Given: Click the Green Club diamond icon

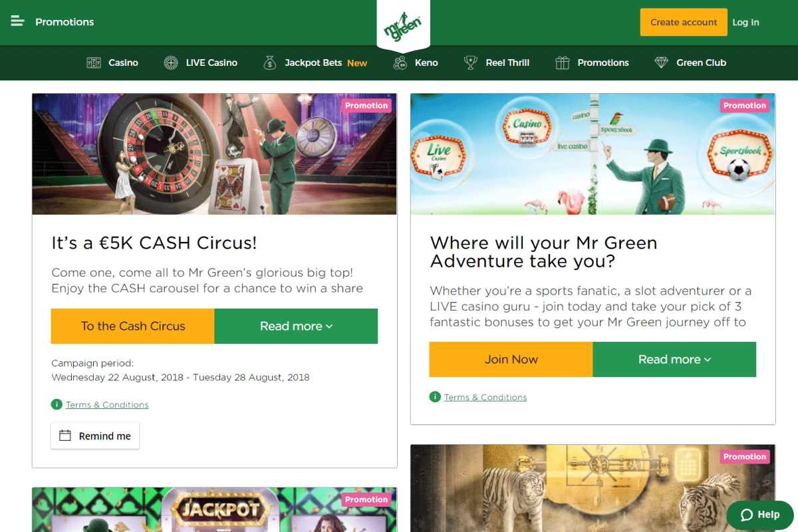Looking at the screenshot, I should click(x=661, y=63).
